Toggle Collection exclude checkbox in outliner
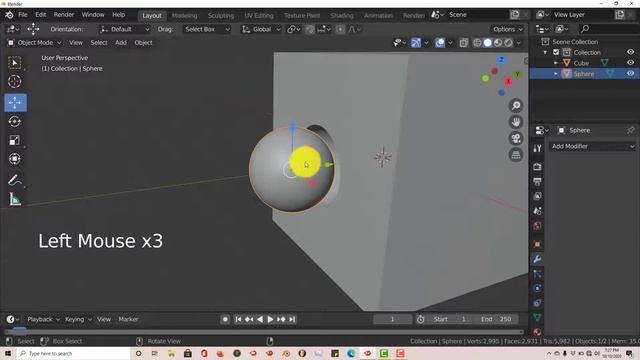Image resolution: width=640 pixels, height=360 pixels. pos(556,52)
